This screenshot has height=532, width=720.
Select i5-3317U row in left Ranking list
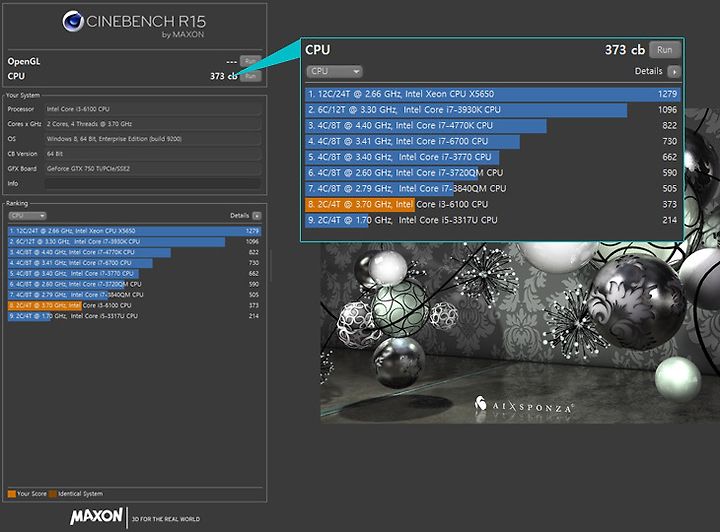(135, 316)
